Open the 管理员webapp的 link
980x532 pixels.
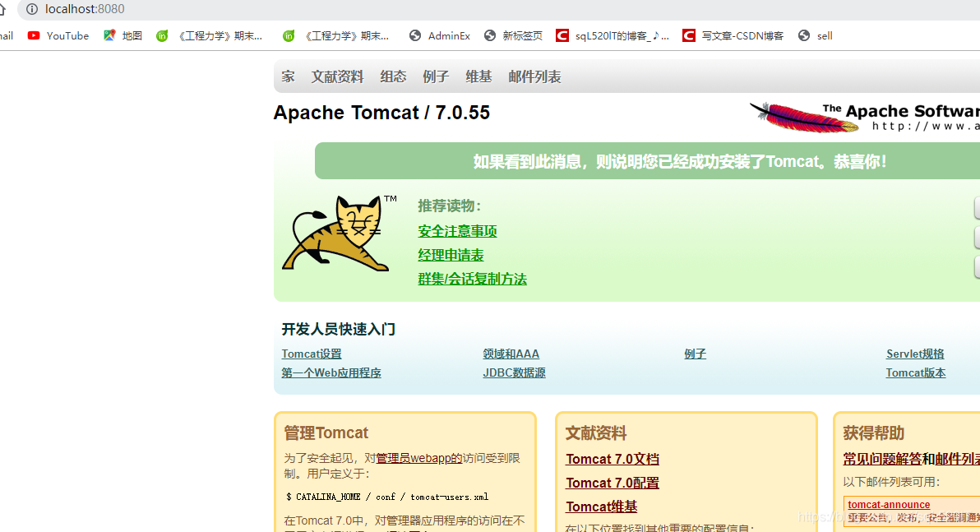(x=418, y=458)
